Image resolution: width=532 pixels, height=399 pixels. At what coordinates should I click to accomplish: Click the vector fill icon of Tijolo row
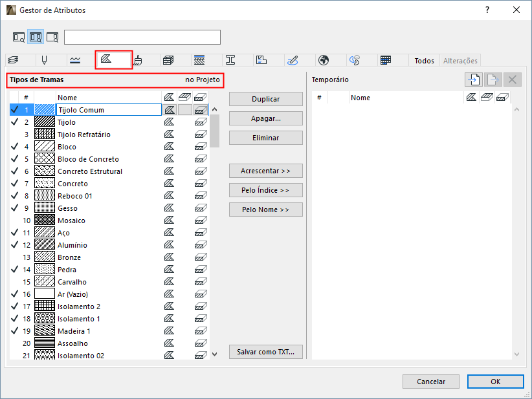(170, 122)
